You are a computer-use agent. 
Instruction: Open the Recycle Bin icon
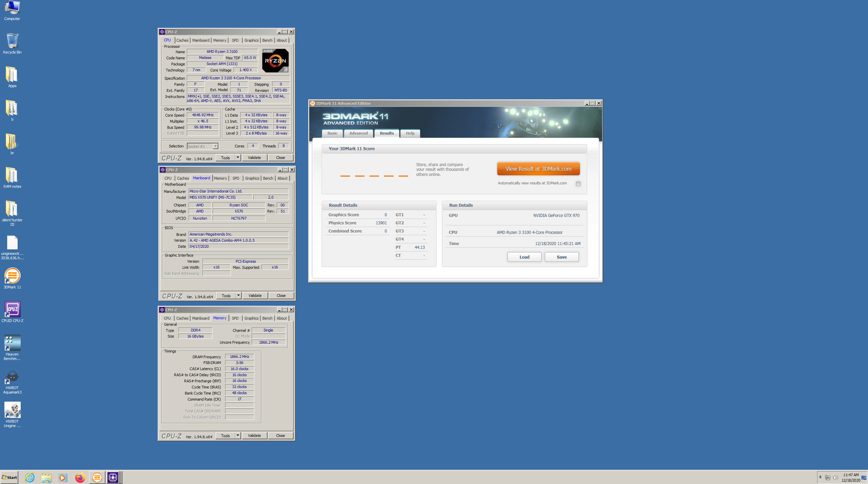click(12, 43)
